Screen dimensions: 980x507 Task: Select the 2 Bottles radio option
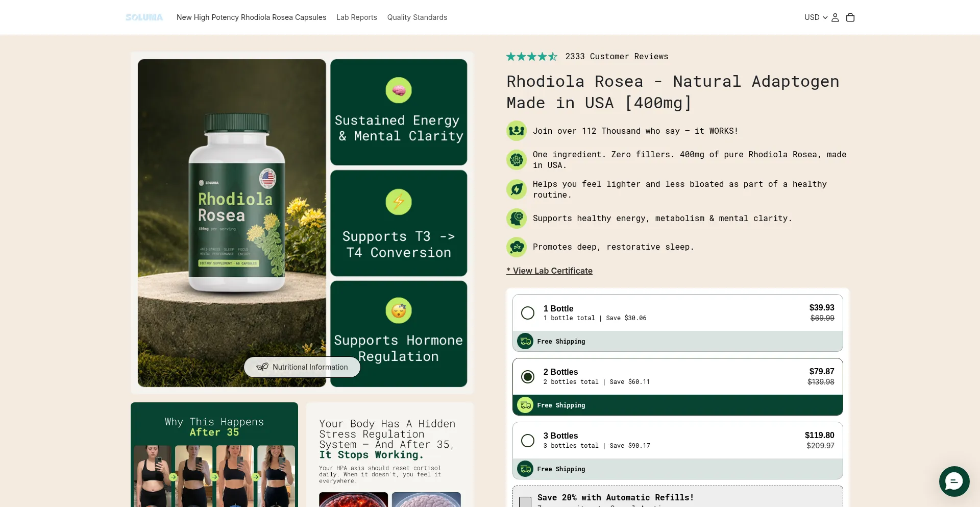528,377
